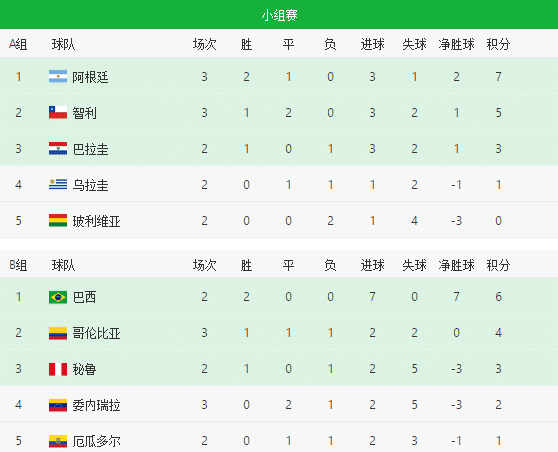Screen dimensions: 558x452
Task: Select the 小组赛 header tab
Action: 279,15
